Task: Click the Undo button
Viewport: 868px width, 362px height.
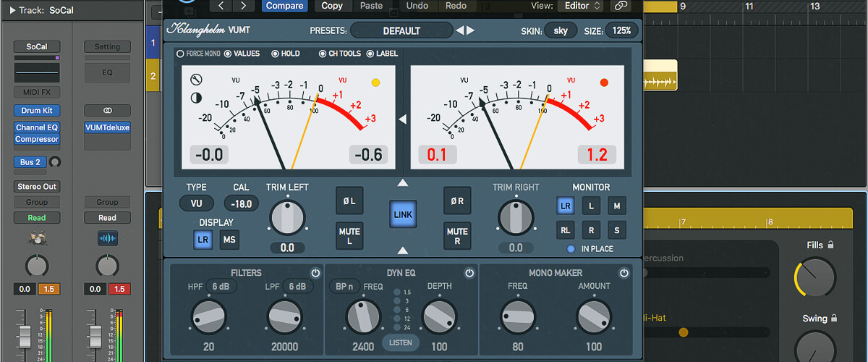Action: click(417, 6)
